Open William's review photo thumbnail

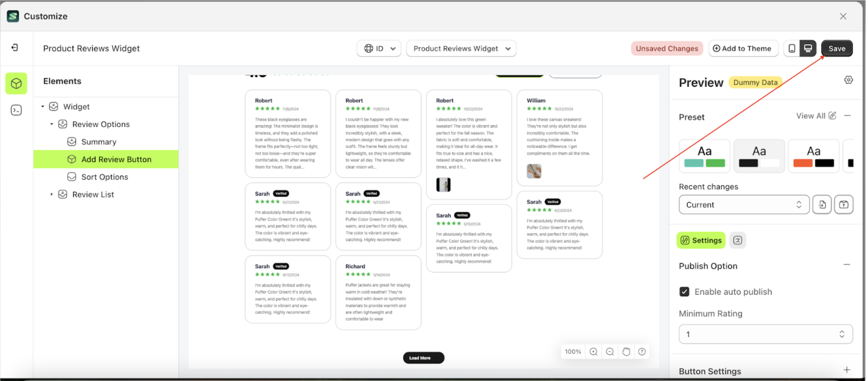pyautogui.click(x=534, y=171)
